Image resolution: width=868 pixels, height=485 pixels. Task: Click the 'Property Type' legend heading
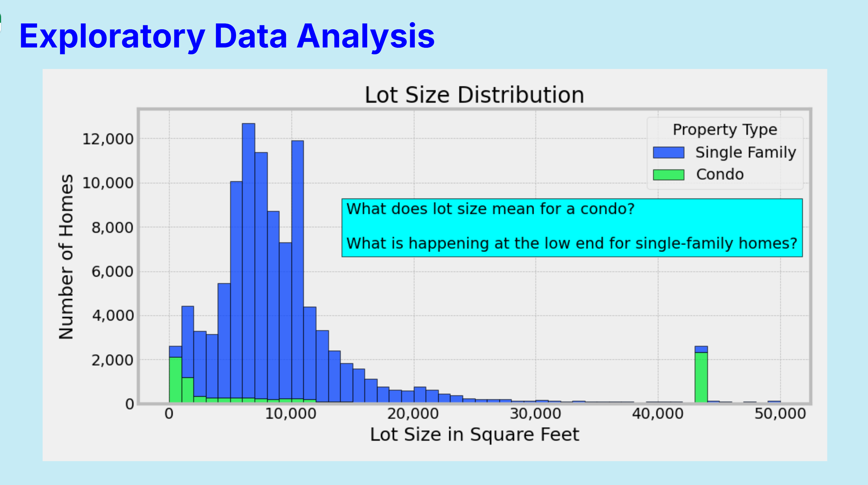click(725, 129)
